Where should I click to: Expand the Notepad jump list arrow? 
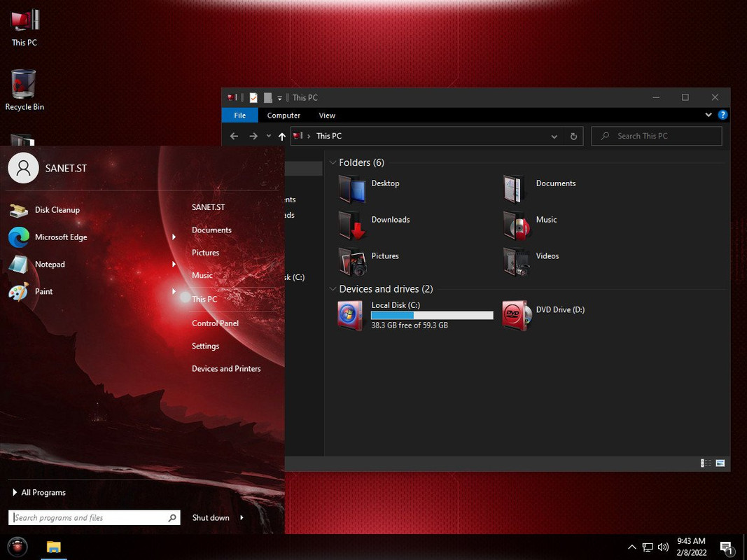point(174,265)
